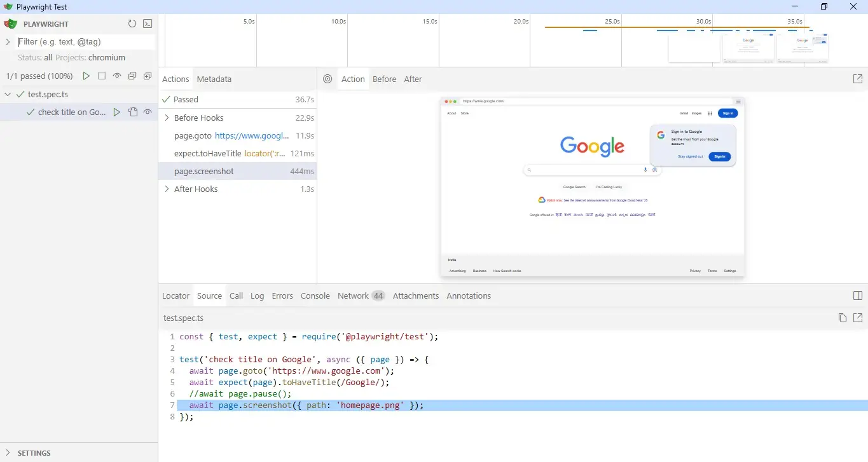
Task: Open snapshot in a new tab icon
Action: [x=857, y=79]
